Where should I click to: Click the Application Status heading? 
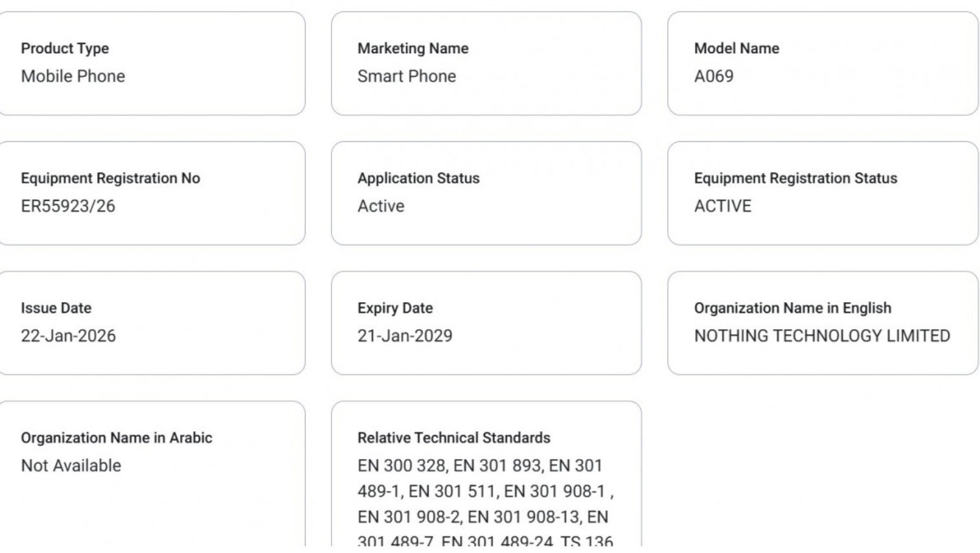pyautogui.click(x=418, y=178)
